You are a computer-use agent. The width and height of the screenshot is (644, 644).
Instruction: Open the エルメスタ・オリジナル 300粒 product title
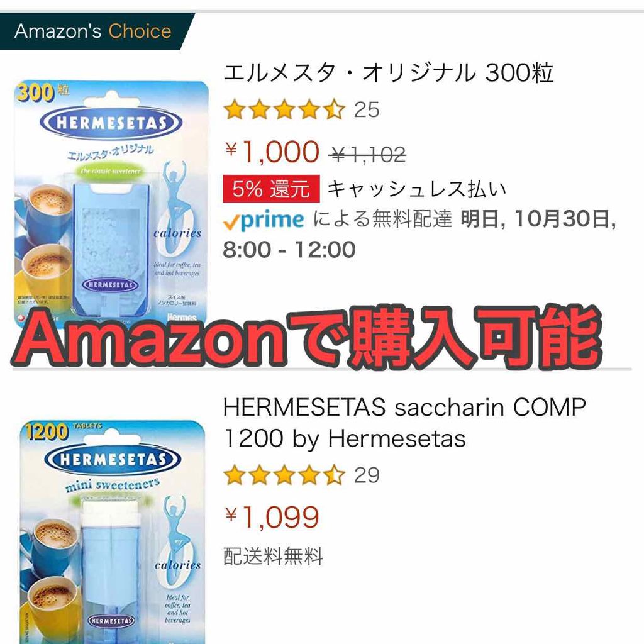point(388,73)
